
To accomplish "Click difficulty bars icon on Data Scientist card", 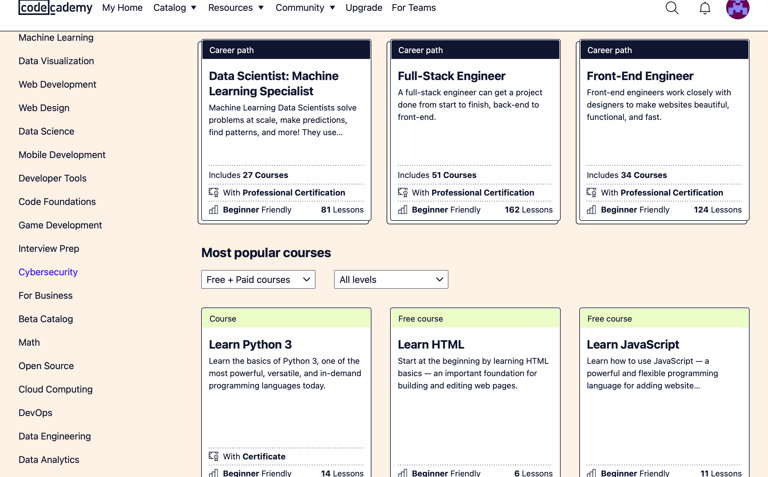I will pyautogui.click(x=214, y=210).
